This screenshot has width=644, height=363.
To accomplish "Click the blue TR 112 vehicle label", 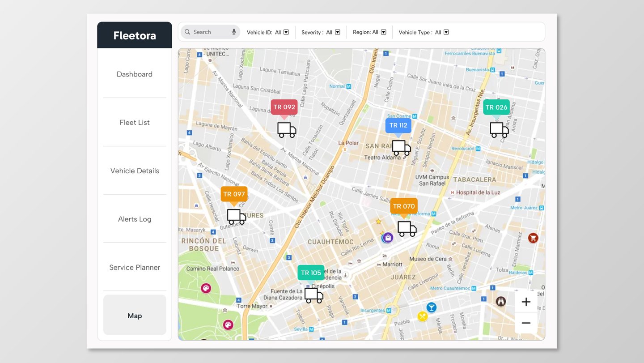I will pos(398,125).
